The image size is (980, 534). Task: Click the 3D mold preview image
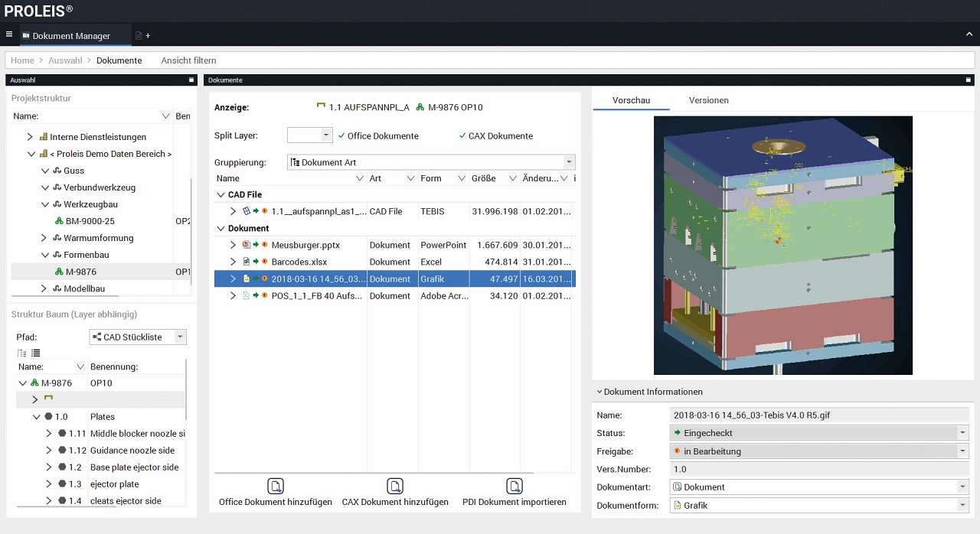pyautogui.click(x=783, y=245)
